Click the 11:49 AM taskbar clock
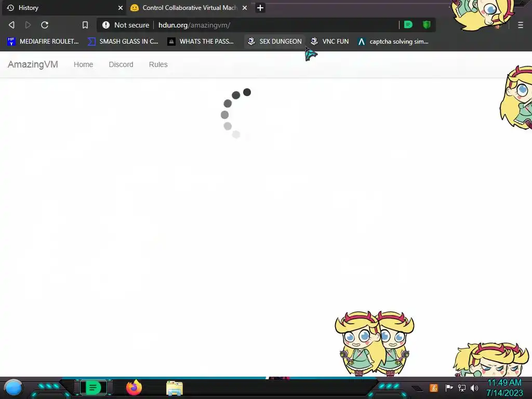The width and height of the screenshot is (532, 399). pos(504,388)
